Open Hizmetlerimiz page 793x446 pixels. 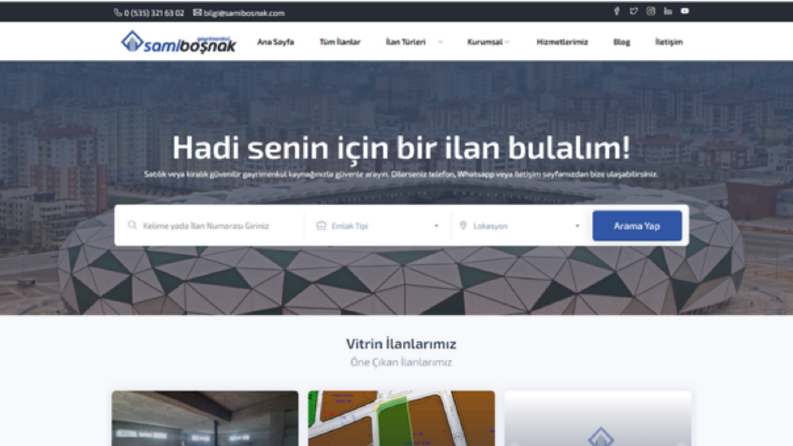tap(562, 42)
